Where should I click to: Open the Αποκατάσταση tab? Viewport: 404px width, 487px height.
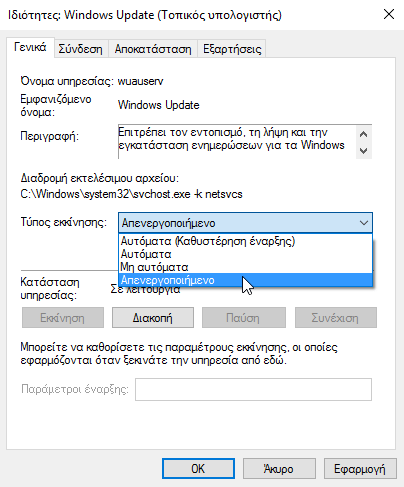click(153, 49)
